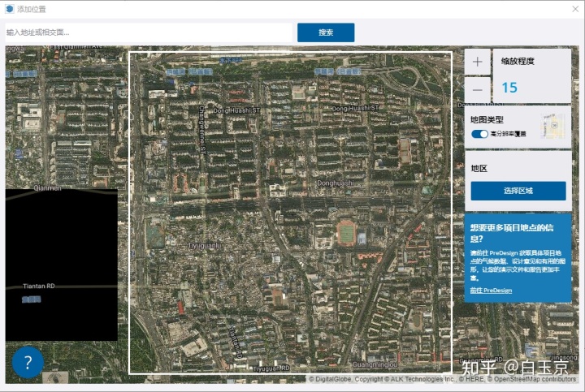Click the zoom out minus button
Viewport: 585px width, 392px height.
click(477, 90)
